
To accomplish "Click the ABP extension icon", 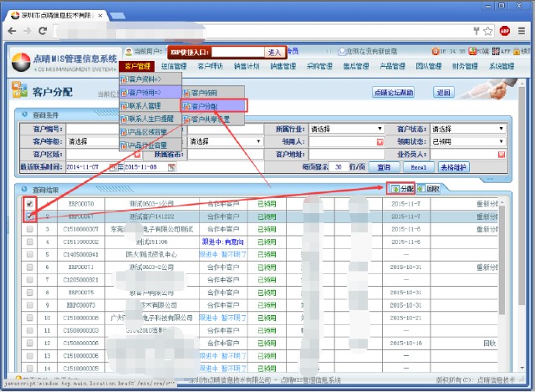I will tap(505, 30).
